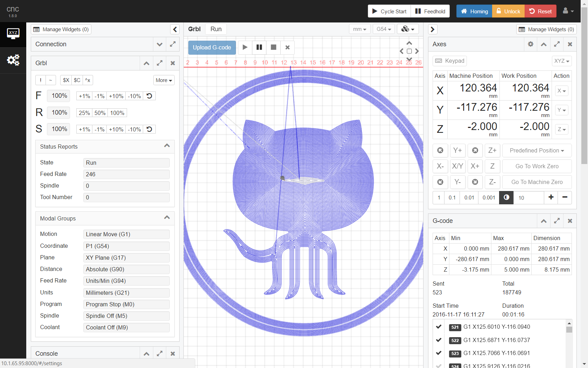Set rapid override to 25%
Viewport: 588px width, 368px height.
pyautogui.click(x=84, y=113)
